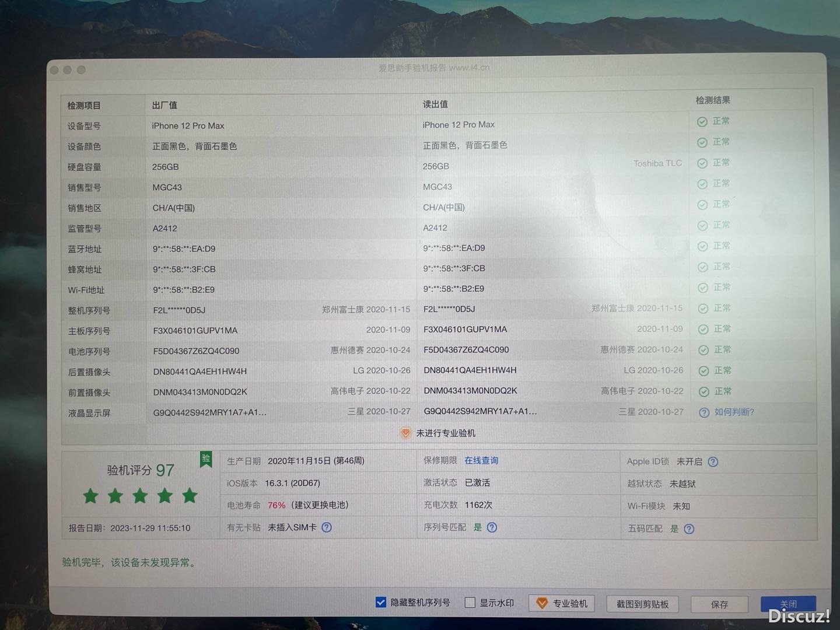
Task: Select factory Wi-Fi address ending B2:E9
Action: pos(184,290)
